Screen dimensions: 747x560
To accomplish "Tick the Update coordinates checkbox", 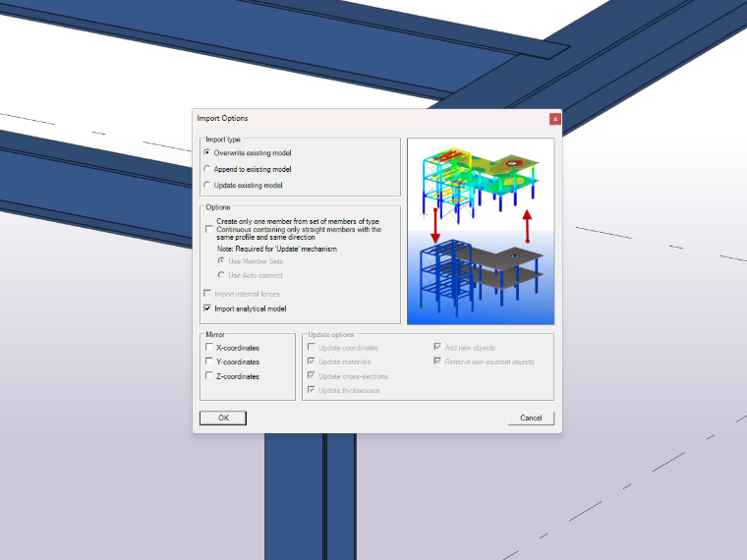I will point(312,347).
